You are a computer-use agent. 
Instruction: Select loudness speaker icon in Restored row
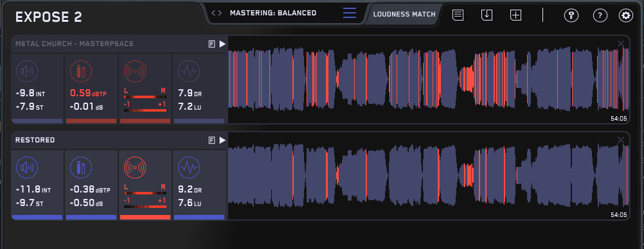[x=27, y=167]
